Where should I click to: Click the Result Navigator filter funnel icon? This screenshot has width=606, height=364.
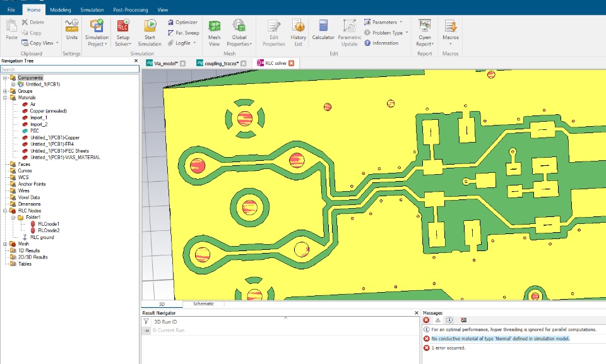[x=146, y=321]
